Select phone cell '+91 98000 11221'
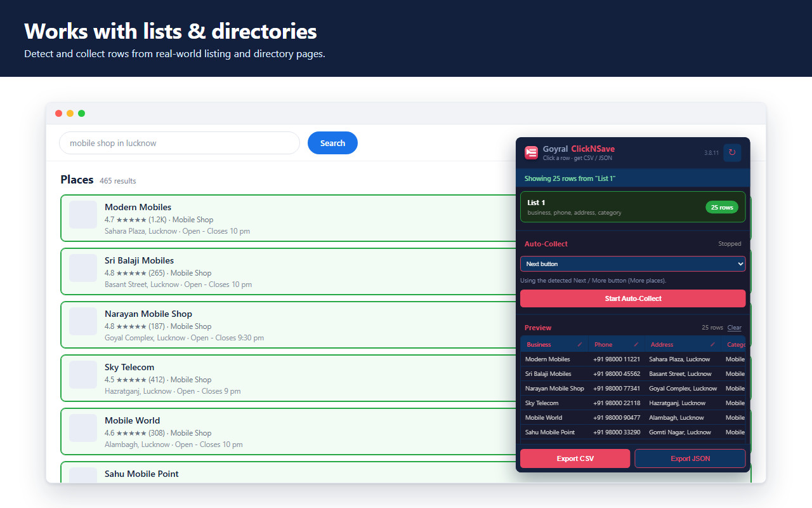This screenshot has width=812, height=508. [x=617, y=359]
